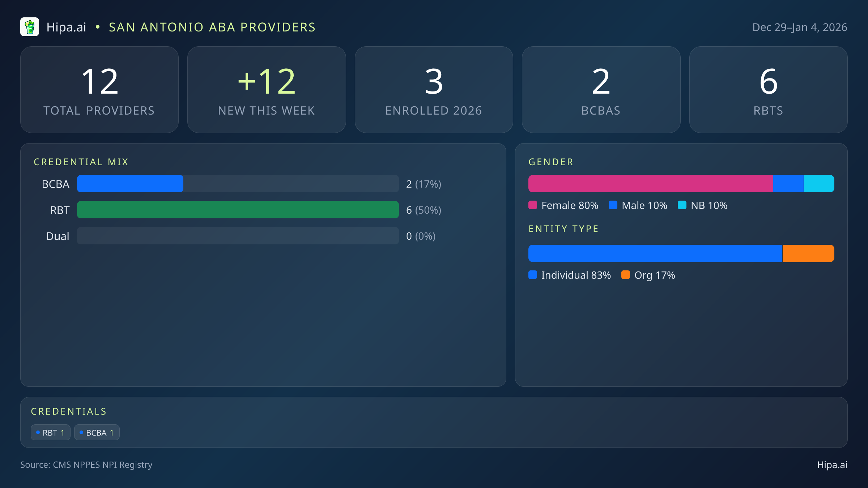The image size is (868, 488).
Task: Expand the Credential Mix section
Action: tap(81, 162)
